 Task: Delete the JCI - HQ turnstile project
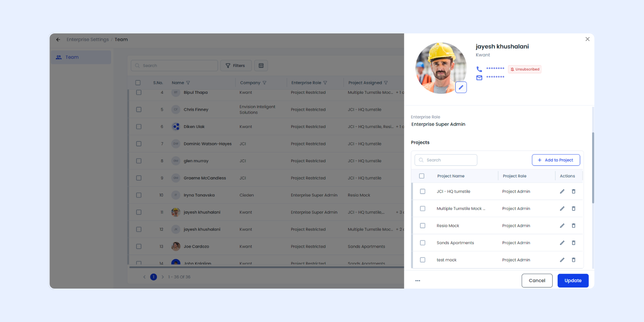pyautogui.click(x=574, y=192)
